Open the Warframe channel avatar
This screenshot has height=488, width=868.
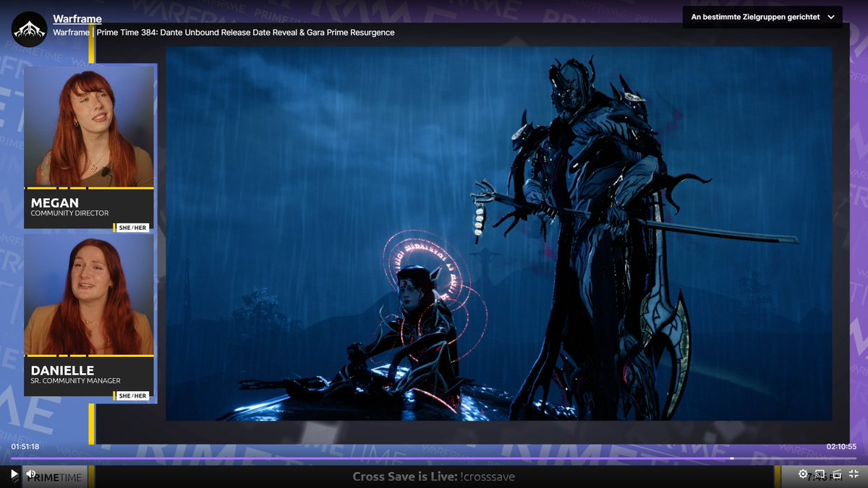(x=30, y=30)
